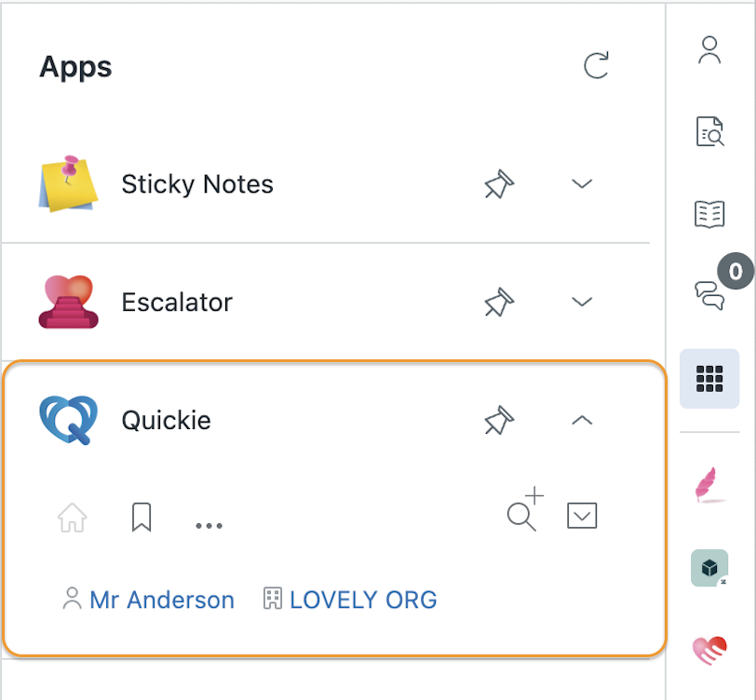Expand the Sticky Notes app

pyautogui.click(x=582, y=183)
